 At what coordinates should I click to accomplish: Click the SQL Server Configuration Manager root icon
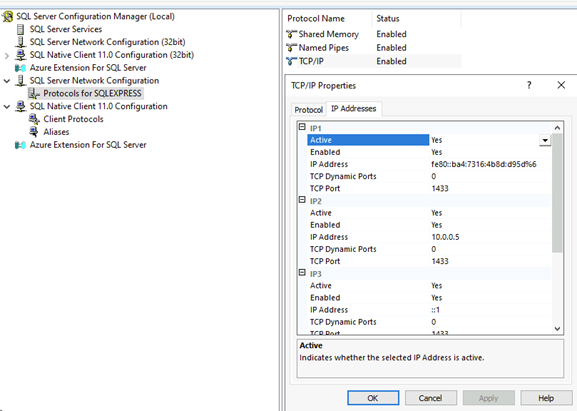[8, 17]
